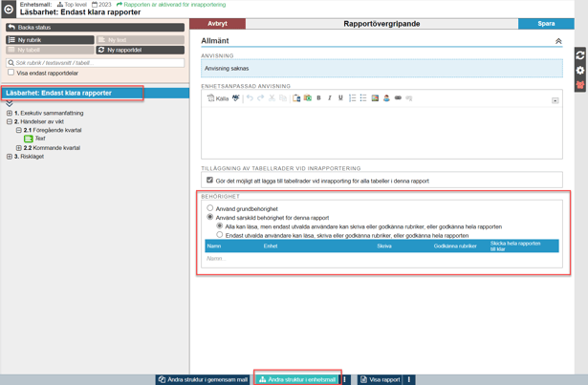The image size is (588, 385).
Task: Uncheck the add table rows during reporting checkbox
Action: point(209,180)
